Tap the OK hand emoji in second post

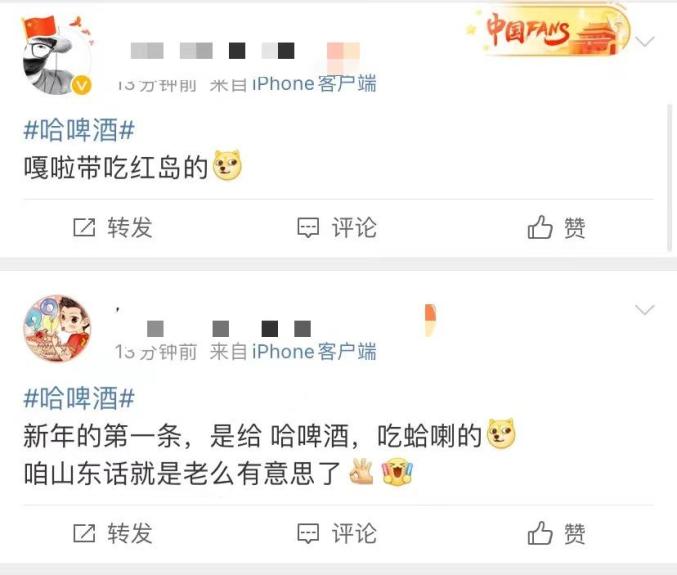tap(362, 472)
